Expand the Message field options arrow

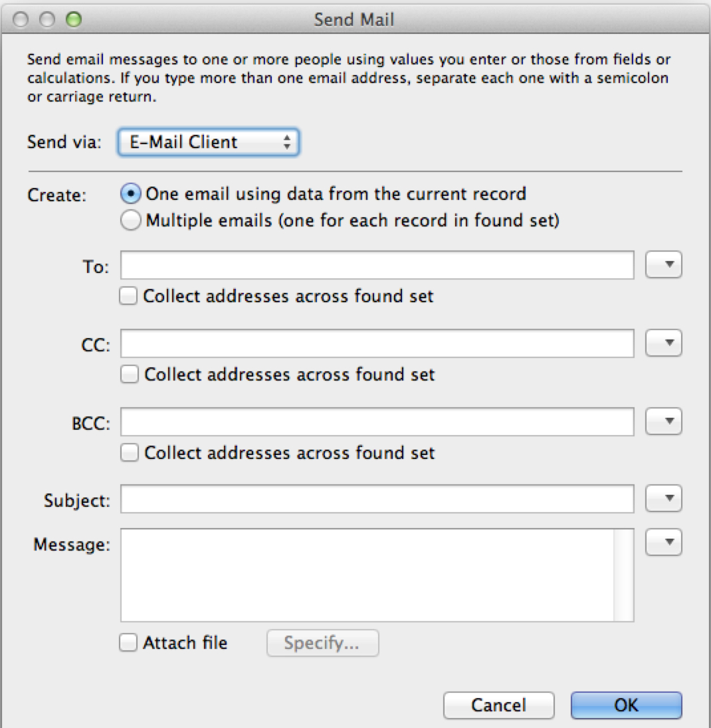(664, 543)
